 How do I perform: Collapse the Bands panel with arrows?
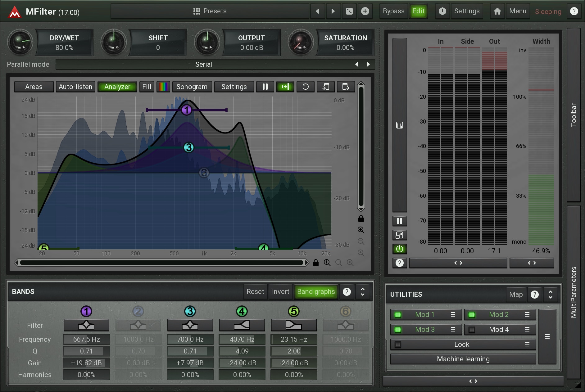pos(362,292)
